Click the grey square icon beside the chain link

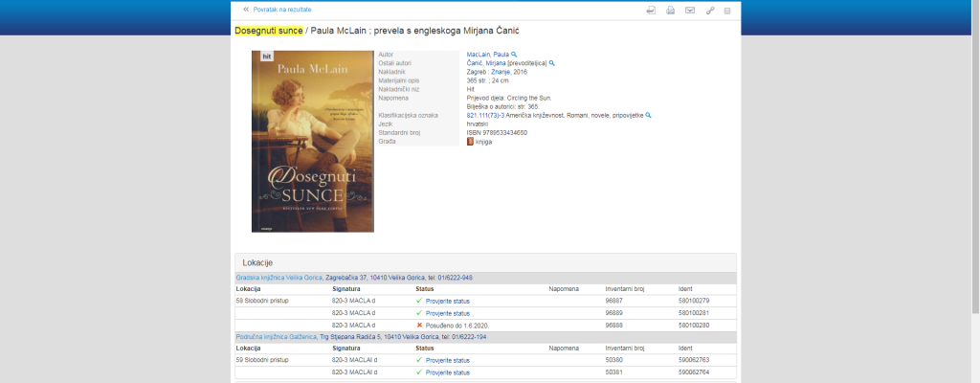[727, 11]
